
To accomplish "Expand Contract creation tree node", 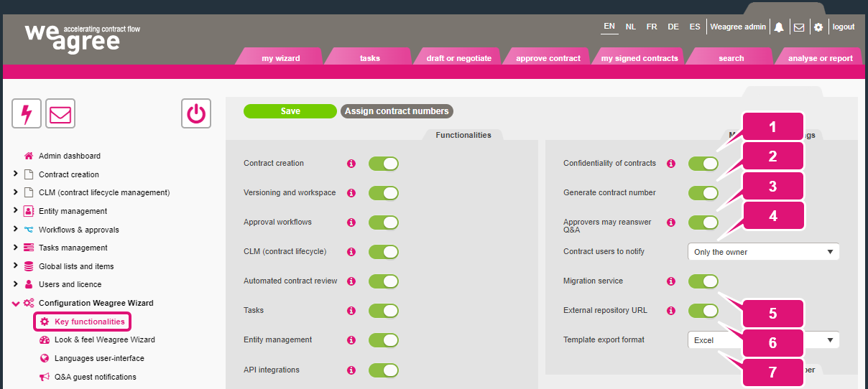I will pos(16,174).
